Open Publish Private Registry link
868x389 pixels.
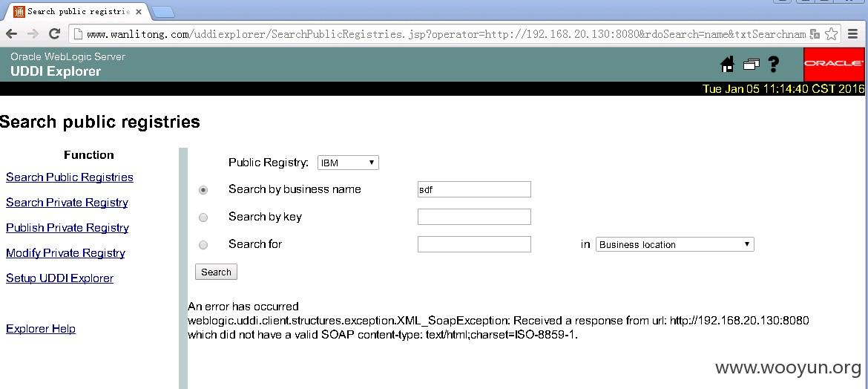pos(68,228)
